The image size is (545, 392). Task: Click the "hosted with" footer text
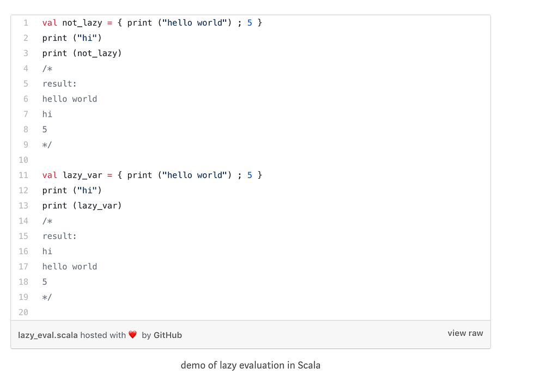(103, 335)
